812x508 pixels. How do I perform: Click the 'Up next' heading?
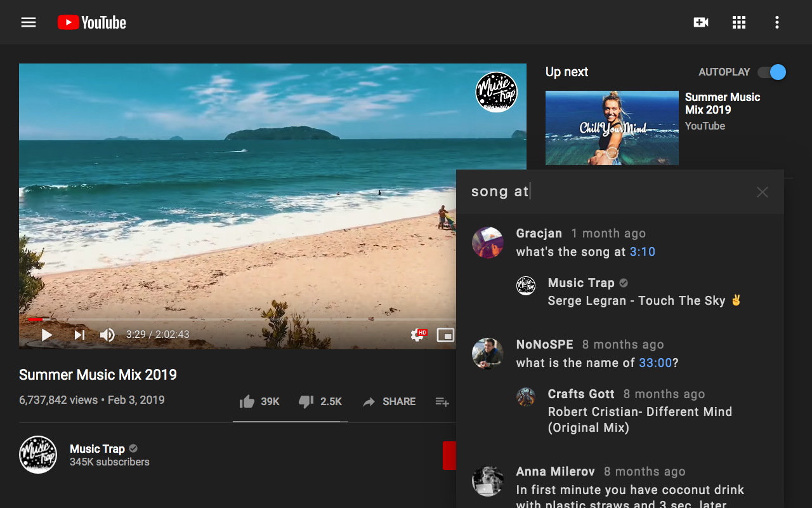567,72
